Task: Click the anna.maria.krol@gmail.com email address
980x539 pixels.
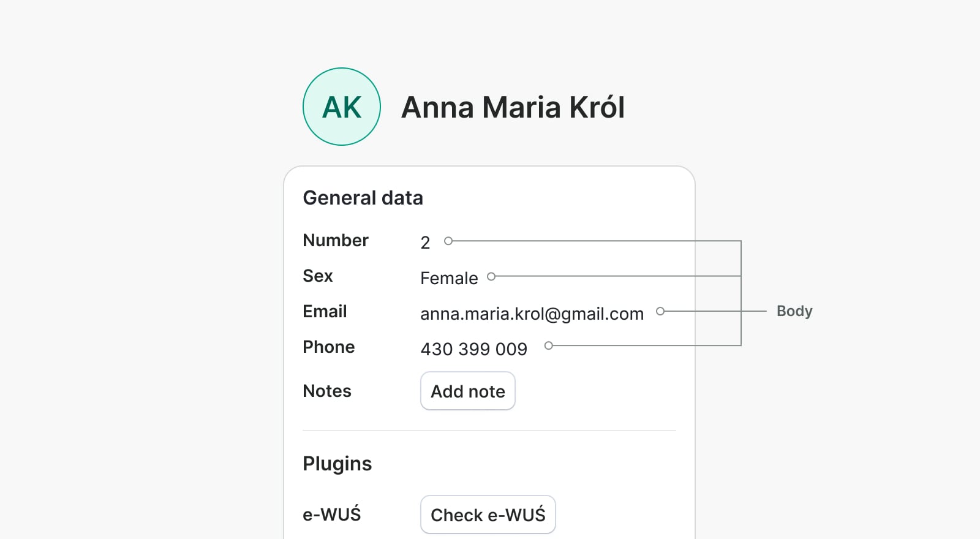Action: point(532,314)
